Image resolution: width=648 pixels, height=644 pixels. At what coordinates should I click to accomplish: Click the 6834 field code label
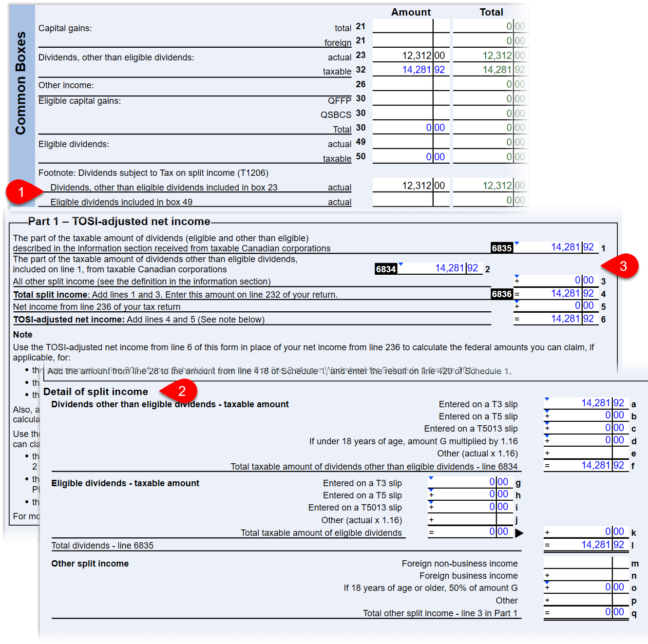(386, 269)
